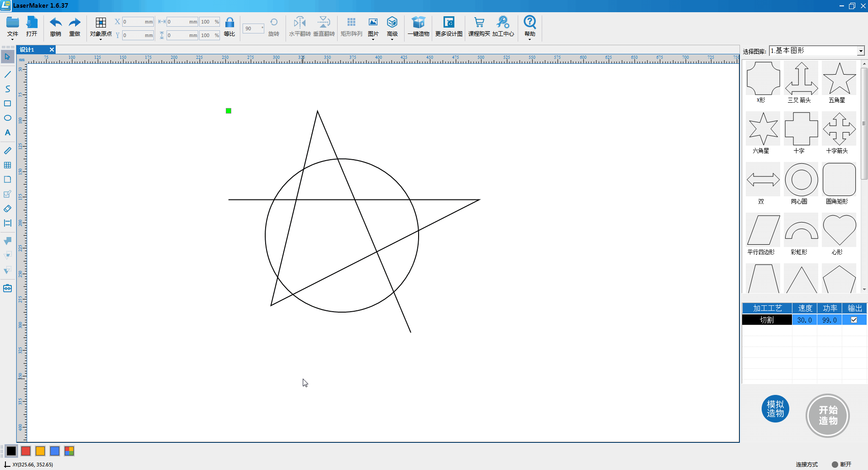
Task: Select the S-curve drawing tool
Action: pos(7,89)
